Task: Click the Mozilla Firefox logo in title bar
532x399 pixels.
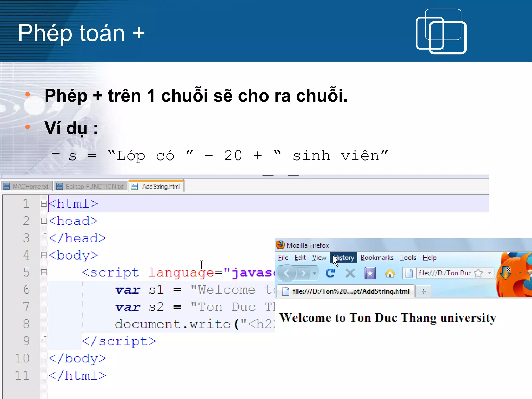Action: click(x=280, y=245)
